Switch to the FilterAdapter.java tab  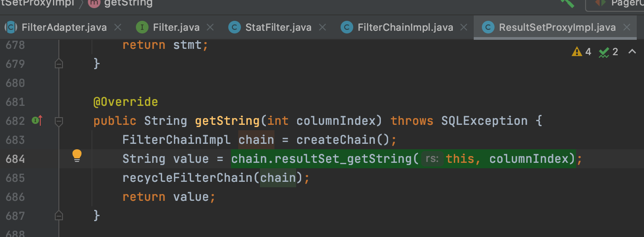tap(64, 27)
